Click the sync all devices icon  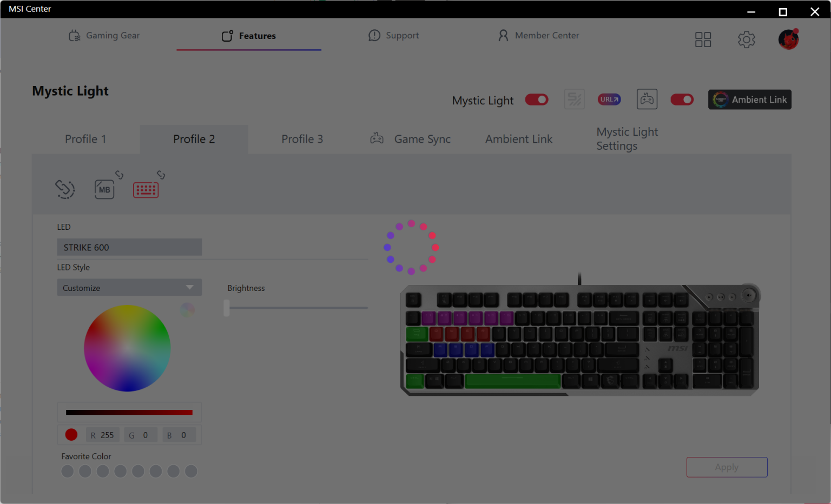(65, 189)
